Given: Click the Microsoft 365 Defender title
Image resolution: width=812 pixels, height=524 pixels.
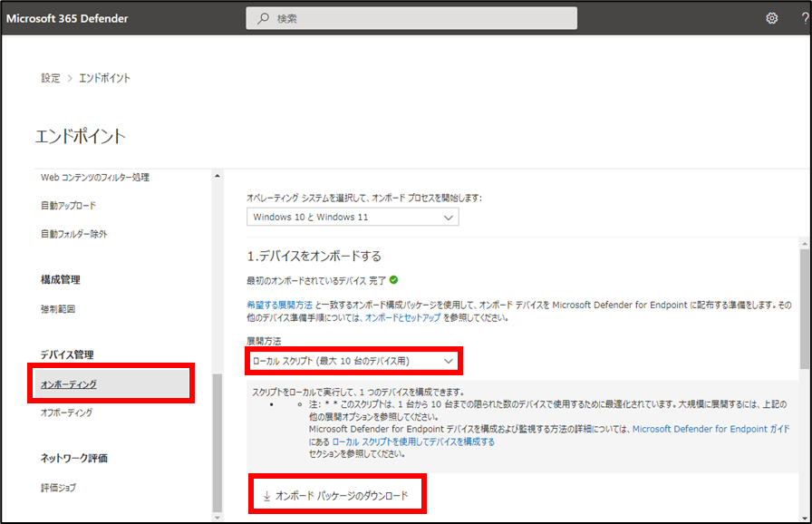Looking at the screenshot, I should [x=67, y=19].
